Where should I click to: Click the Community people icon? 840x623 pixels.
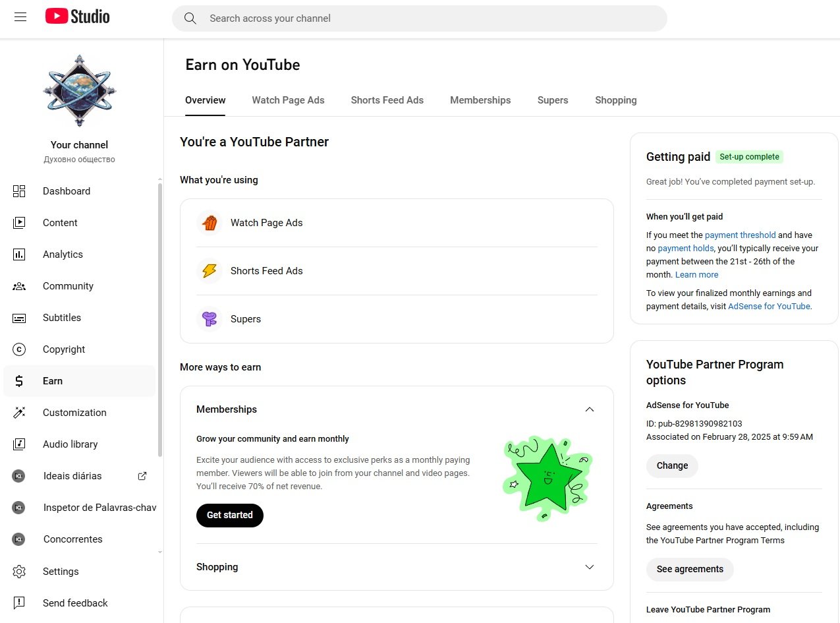pos(19,286)
